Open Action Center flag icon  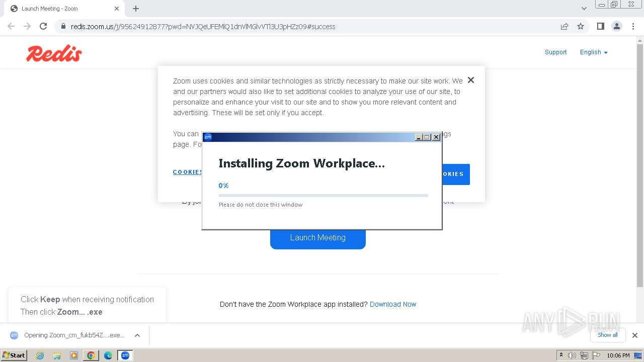596,355
